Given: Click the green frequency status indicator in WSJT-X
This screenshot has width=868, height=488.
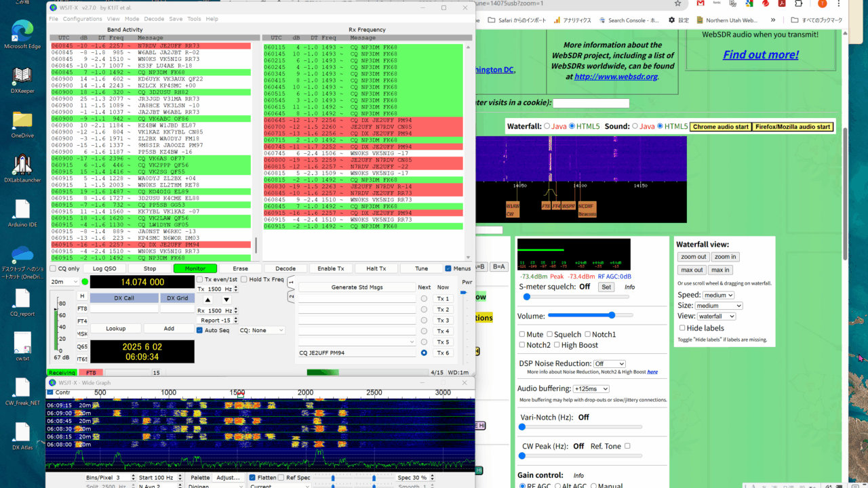Looking at the screenshot, I should click(x=85, y=281).
